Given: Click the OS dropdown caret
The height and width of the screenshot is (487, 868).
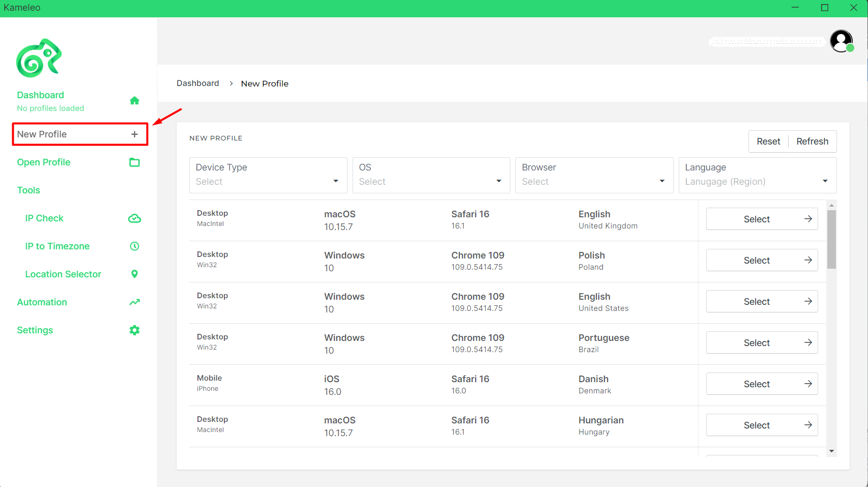Looking at the screenshot, I should click(x=499, y=181).
